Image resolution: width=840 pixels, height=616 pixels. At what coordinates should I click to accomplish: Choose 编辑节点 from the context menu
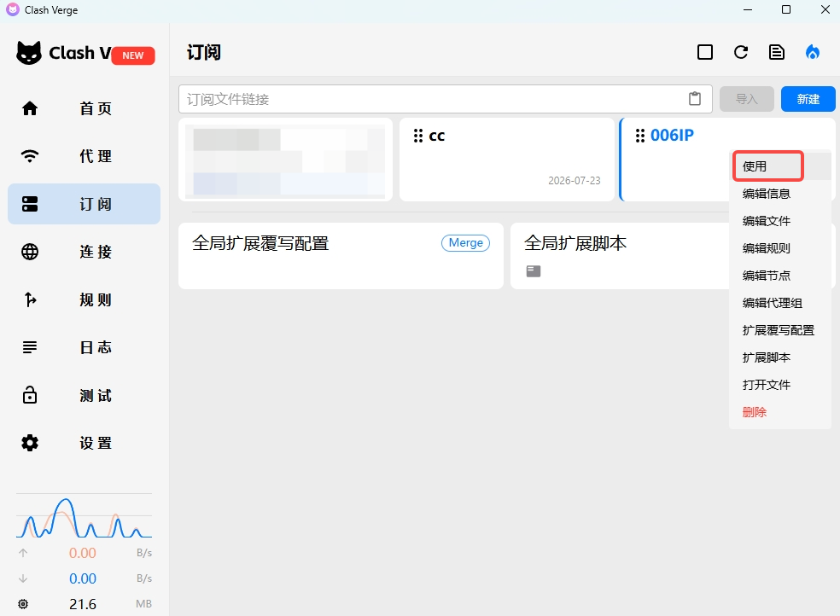click(x=780, y=276)
